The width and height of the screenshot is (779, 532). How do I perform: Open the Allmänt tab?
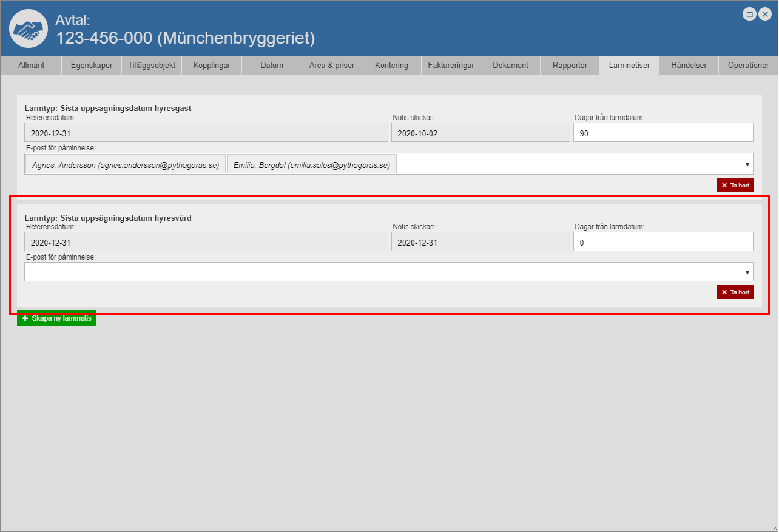(31, 66)
